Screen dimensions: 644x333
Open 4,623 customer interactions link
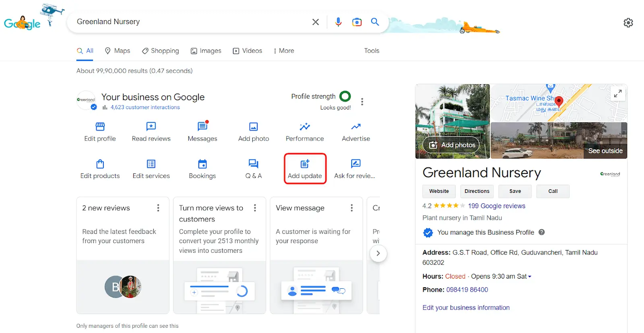coord(145,107)
